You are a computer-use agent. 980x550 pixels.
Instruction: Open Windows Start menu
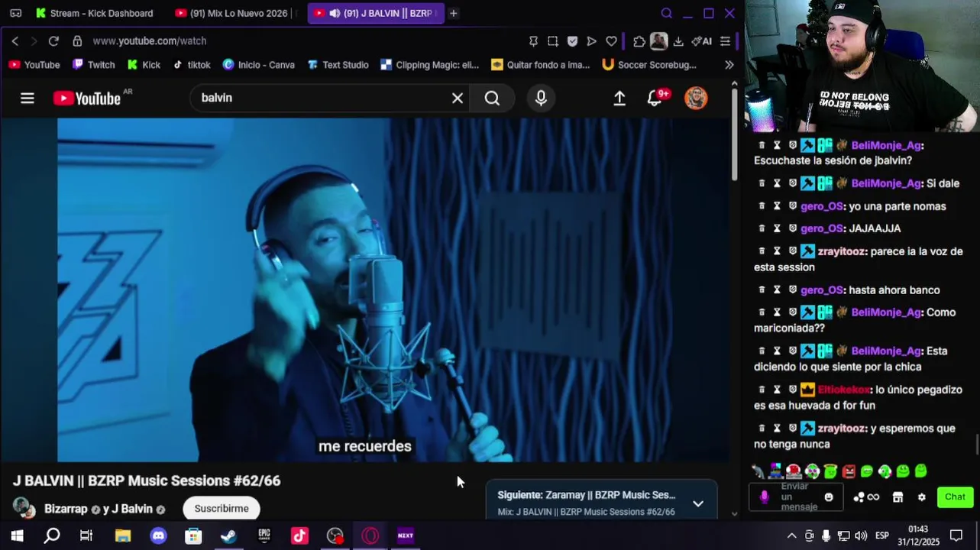[x=17, y=535]
